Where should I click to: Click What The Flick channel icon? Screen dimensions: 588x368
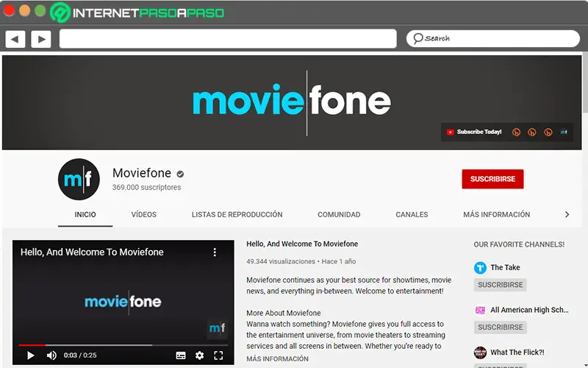click(480, 353)
